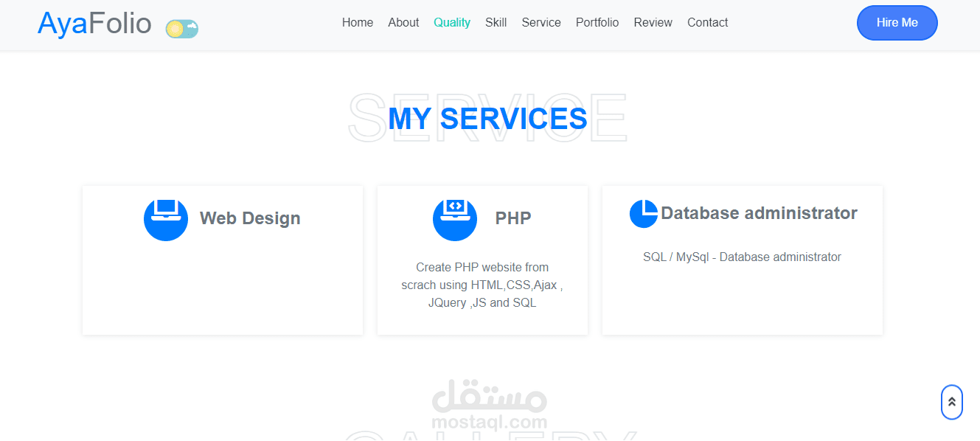The image size is (980, 441).
Task: Go to the About section
Action: click(403, 23)
